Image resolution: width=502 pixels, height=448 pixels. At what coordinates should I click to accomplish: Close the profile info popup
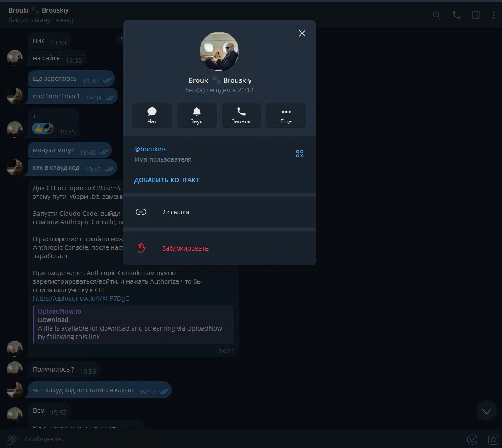tap(302, 33)
